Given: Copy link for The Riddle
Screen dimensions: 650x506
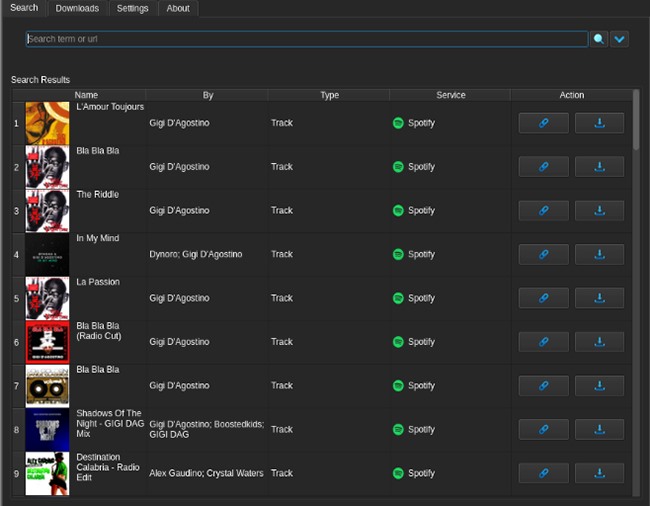Looking at the screenshot, I should pos(543,211).
